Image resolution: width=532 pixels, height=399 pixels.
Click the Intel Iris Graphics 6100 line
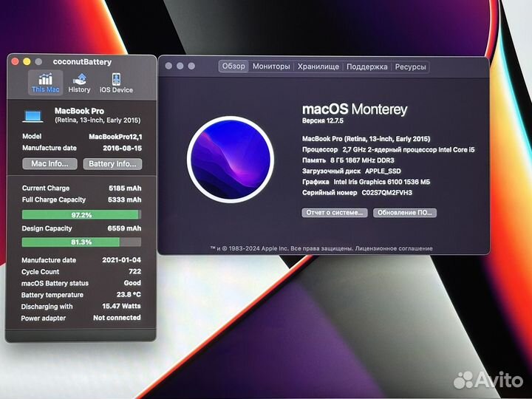[x=366, y=182]
